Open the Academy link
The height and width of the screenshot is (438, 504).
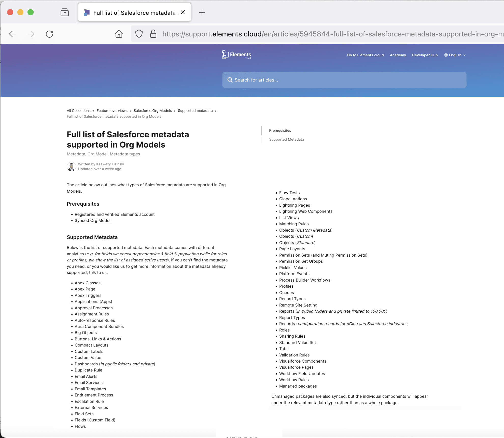tap(398, 55)
